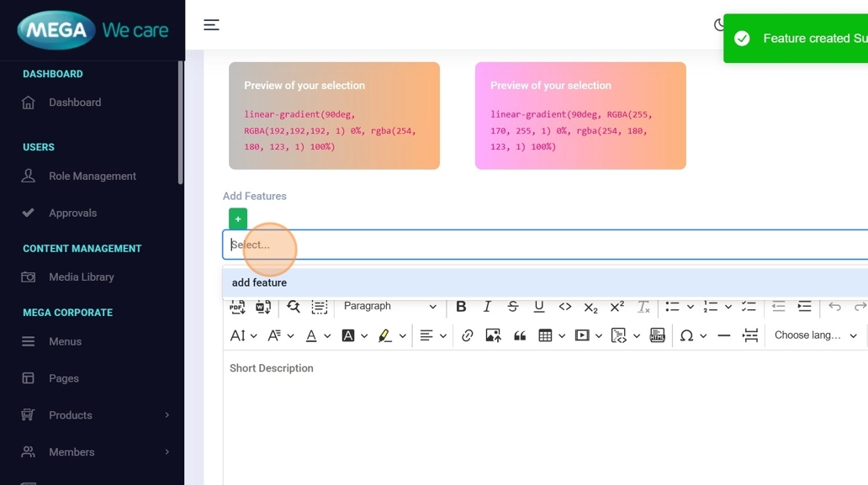
Task: Toggle strikethrough formatting
Action: pyautogui.click(x=513, y=307)
